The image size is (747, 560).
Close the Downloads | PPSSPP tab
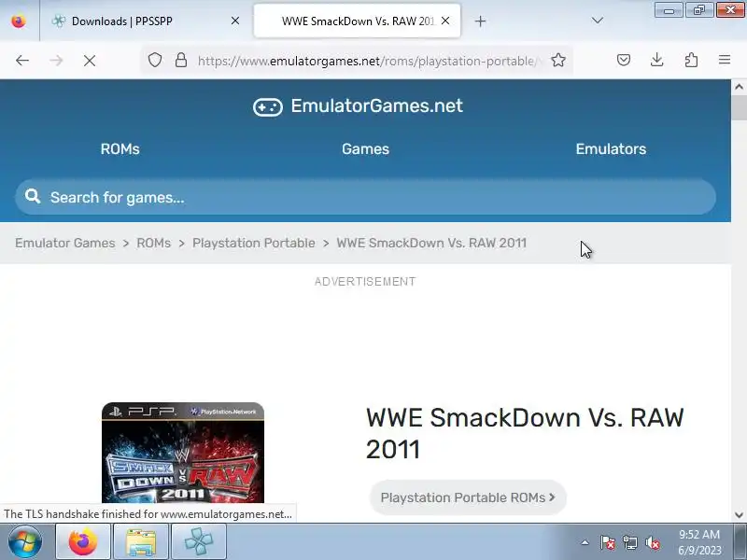[235, 21]
